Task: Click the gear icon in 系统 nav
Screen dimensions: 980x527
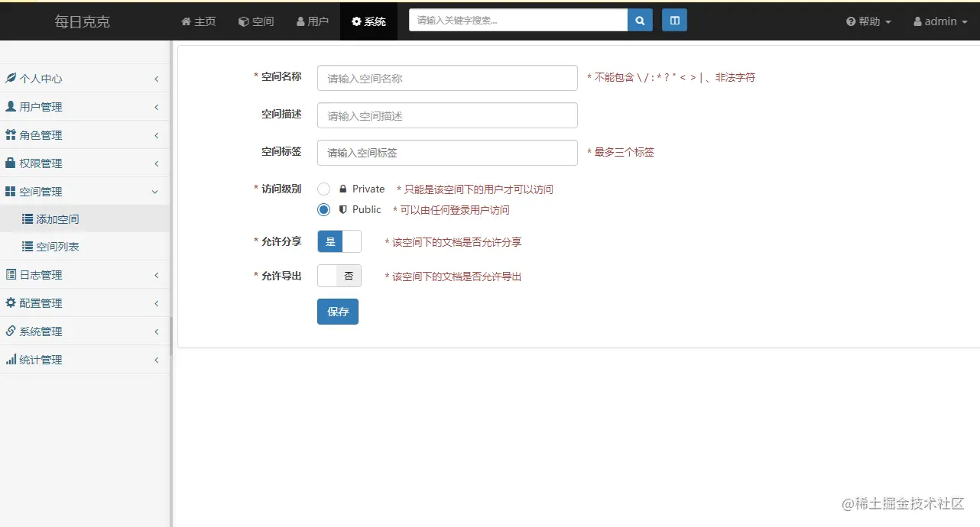Action: click(356, 21)
